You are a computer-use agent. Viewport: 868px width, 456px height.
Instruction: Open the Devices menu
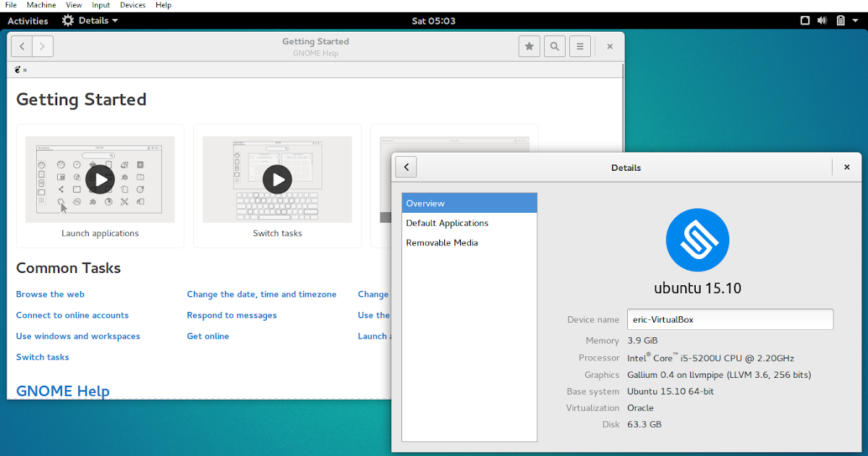(132, 5)
